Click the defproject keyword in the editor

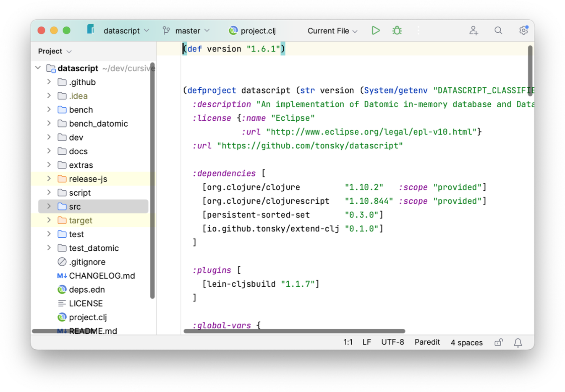click(212, 90)
